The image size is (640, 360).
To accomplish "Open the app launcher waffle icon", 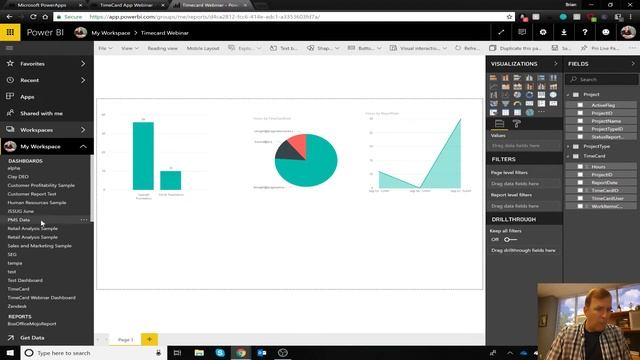I will pyautogui.click(x=10, y=32).
